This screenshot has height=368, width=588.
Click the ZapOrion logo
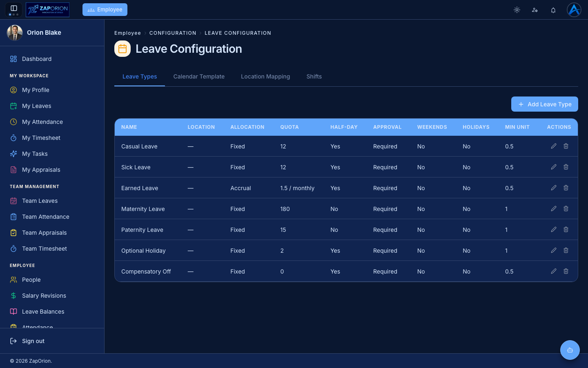(x=47, y=9)
